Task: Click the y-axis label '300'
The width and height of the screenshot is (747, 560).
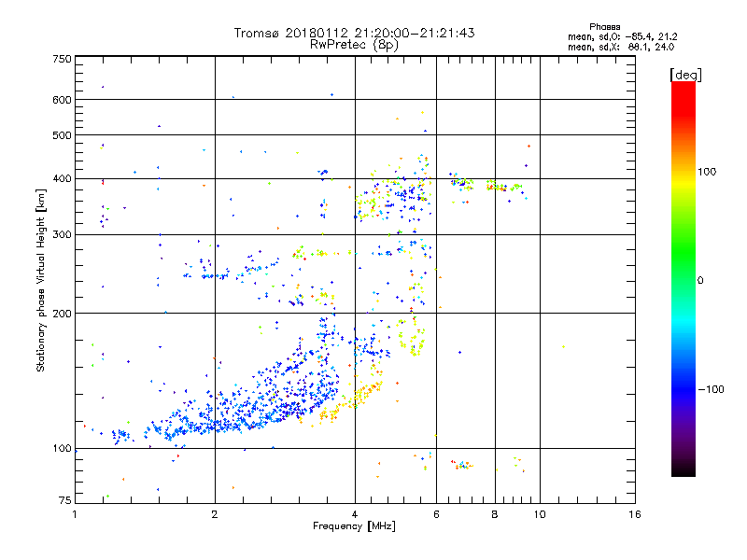Action: click(62, 235)
